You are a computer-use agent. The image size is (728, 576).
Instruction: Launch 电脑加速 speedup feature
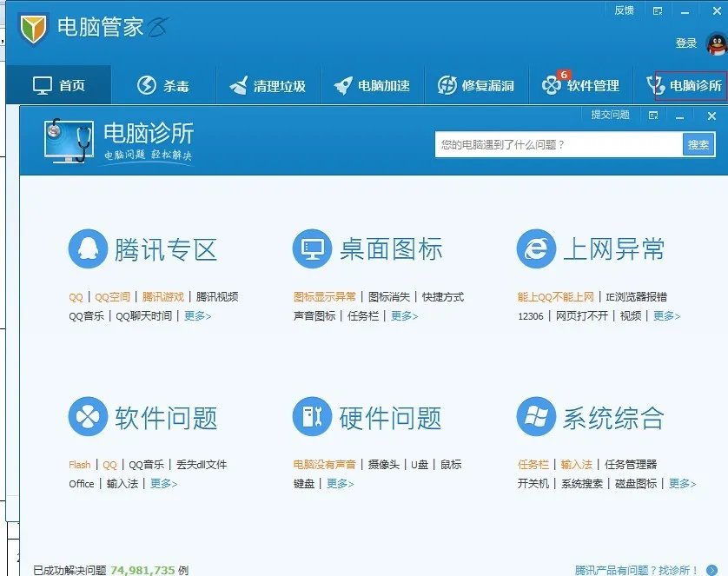click(x=372, y=84)
